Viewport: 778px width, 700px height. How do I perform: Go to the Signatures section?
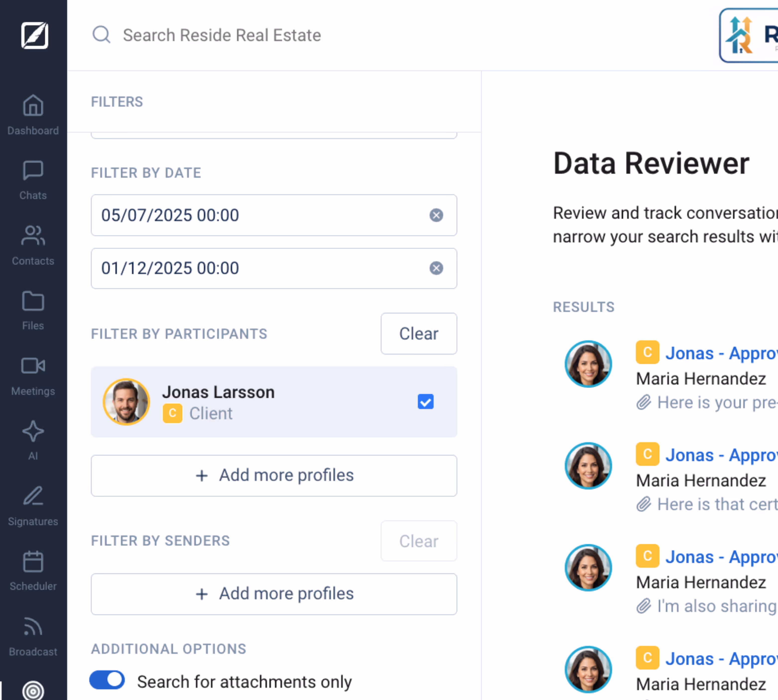(33, 505)
